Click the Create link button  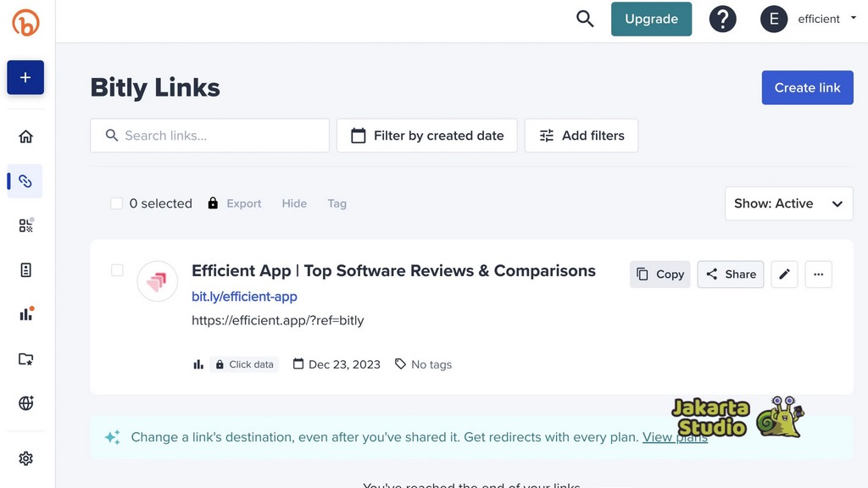(807, 87)
